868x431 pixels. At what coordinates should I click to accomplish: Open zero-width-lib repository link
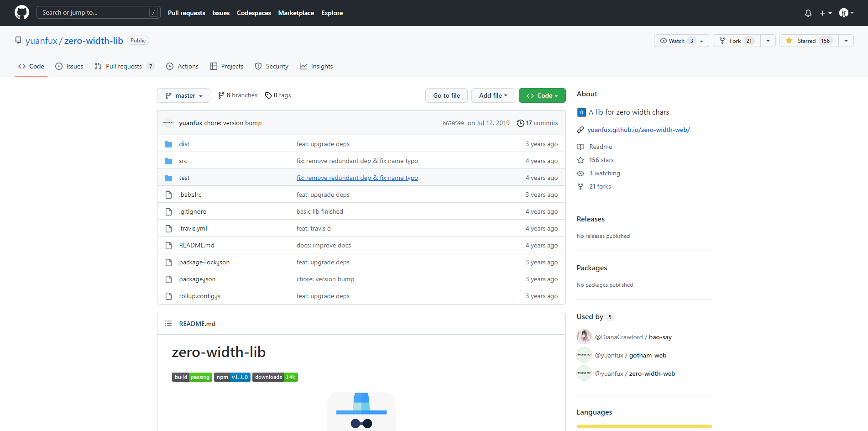[x=94, y=41]
